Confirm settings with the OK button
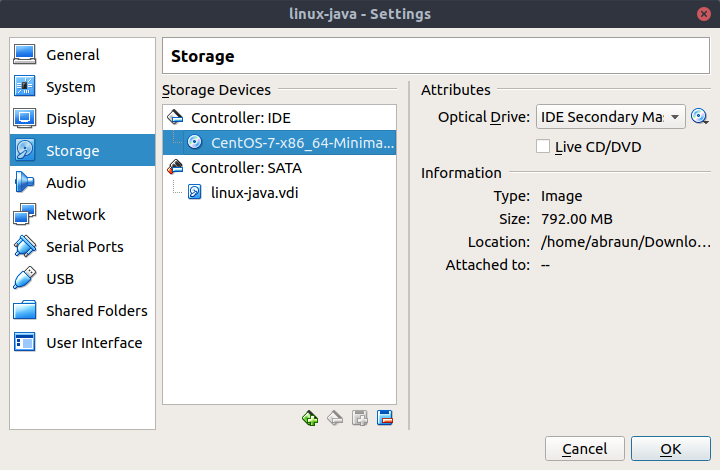The image size is (720, 470). pos(671,448)
